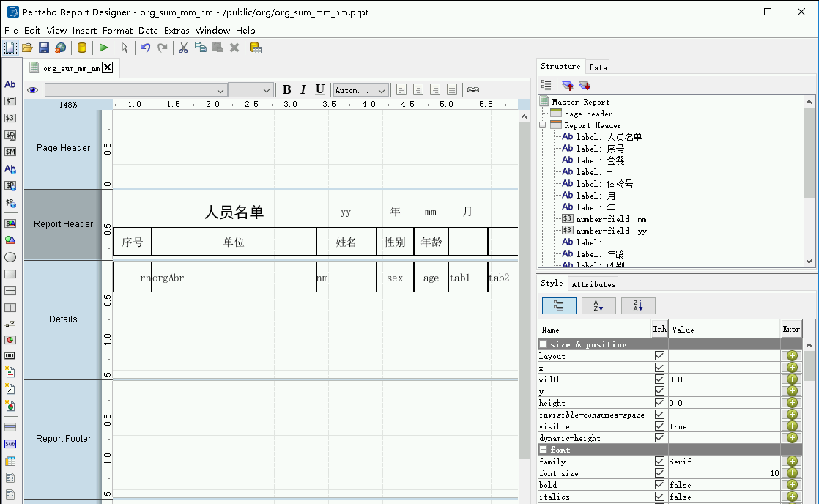Viewport: 819px width, 504px height.
Task: Pick the message-field ($M) palette element
Action: [10, 152]
